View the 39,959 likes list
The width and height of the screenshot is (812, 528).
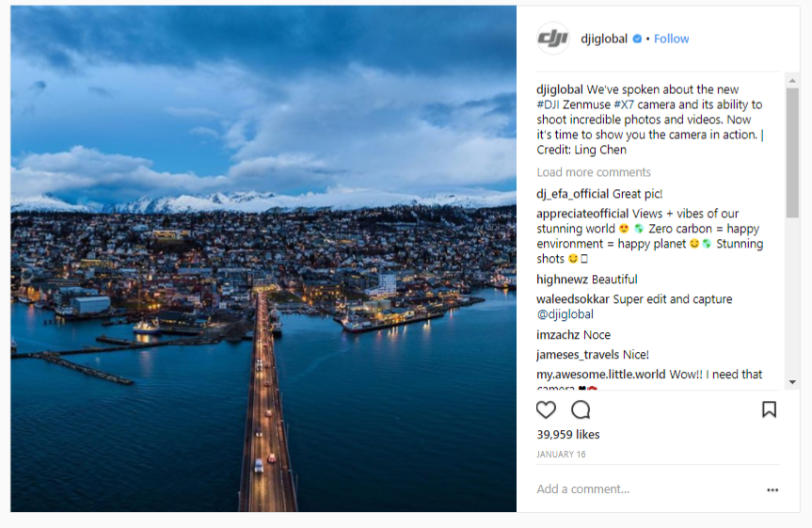(567, 435)
